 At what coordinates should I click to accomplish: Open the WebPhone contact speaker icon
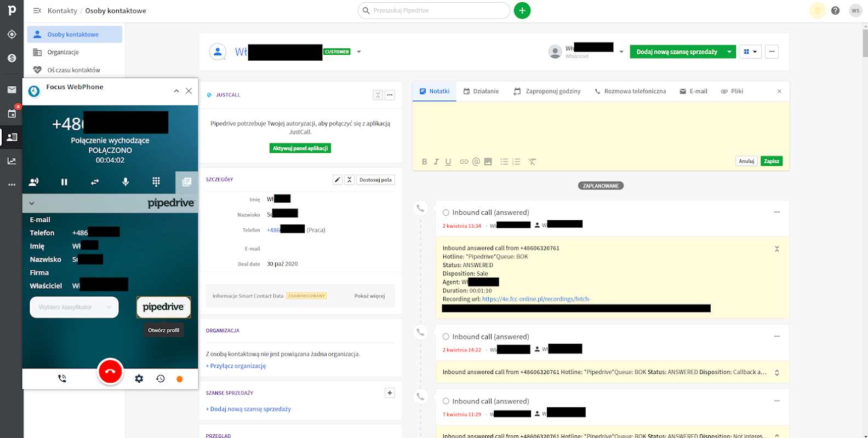(x=33, y=182)
